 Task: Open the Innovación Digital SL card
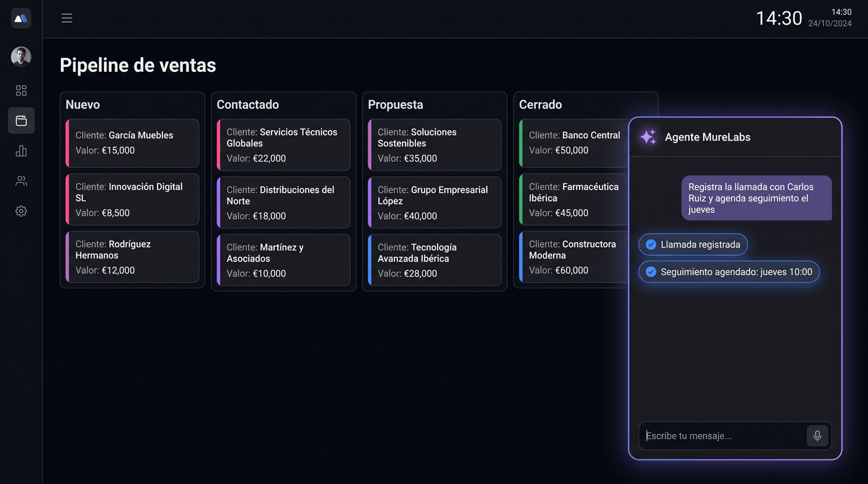[132, 200]
